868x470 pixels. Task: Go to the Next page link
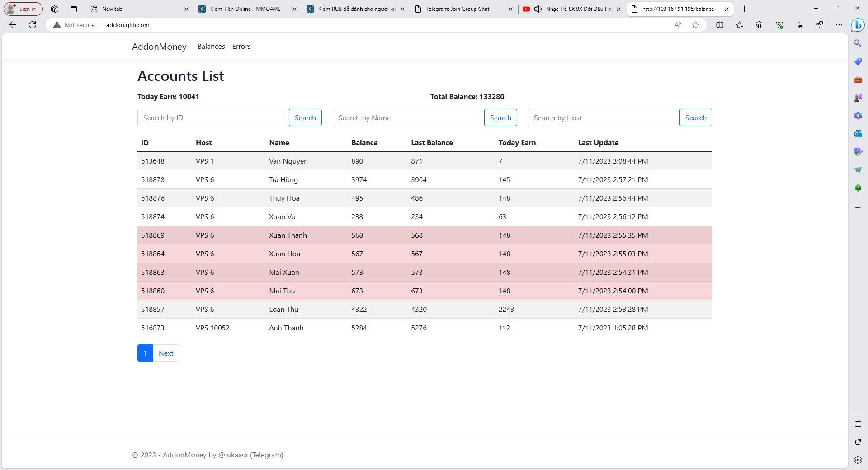pyautogui.click(x=166, y=353)
